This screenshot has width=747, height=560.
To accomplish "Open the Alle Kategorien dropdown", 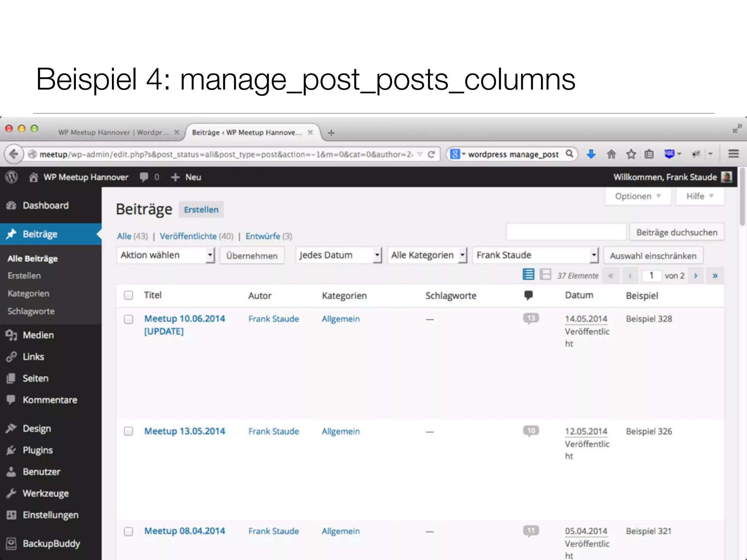I will 427,255.
